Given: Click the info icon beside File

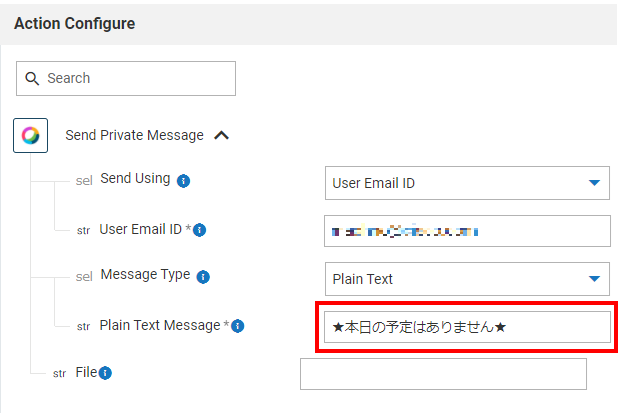Looking at the screenshot, I should pyautogui.click(x=106, y=373).
